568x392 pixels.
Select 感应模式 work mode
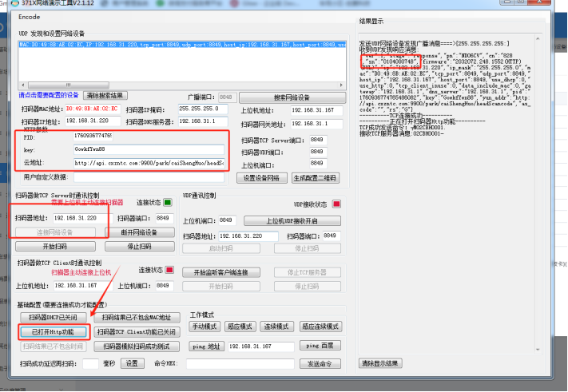pyautogui.click(x=240, y=327)
